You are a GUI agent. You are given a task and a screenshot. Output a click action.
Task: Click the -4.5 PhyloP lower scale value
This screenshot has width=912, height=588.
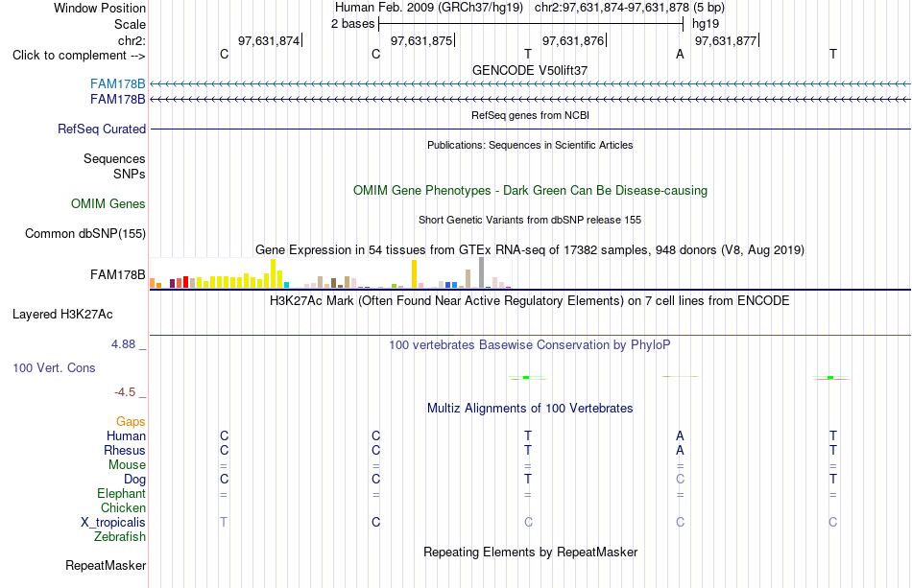pos(125,392)
